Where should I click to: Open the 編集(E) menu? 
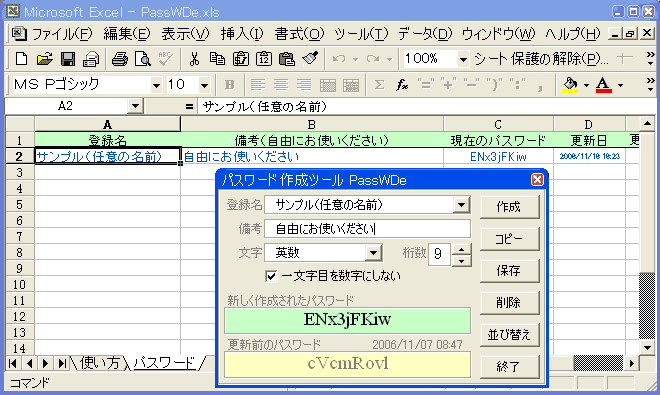coord(127,34)
